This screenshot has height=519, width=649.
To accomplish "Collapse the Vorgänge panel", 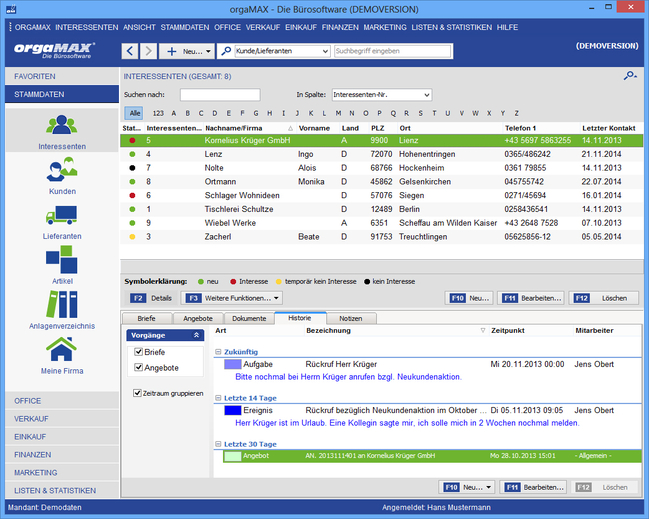I will point(197,335).
